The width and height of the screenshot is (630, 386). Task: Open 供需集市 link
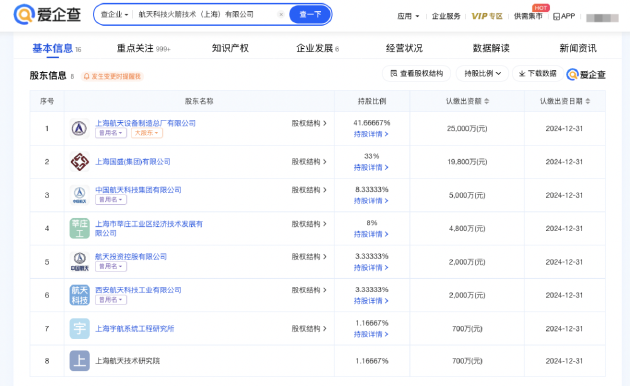point(528,16)
